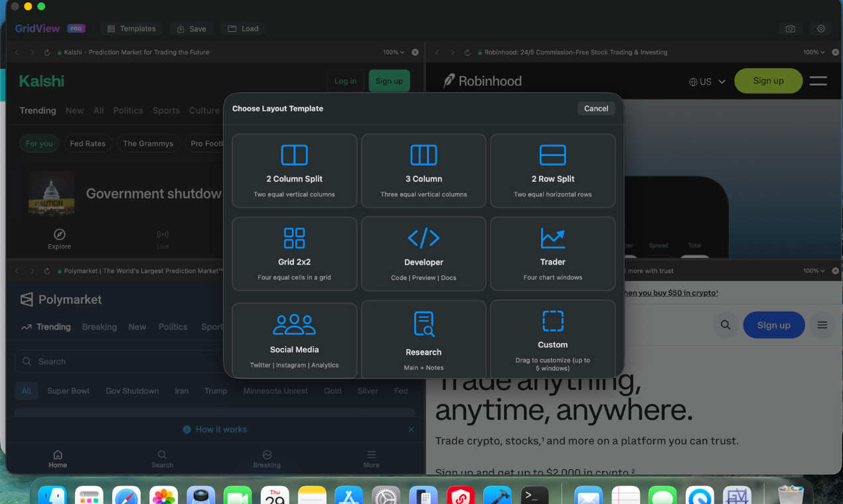Toggle the "For you" filter on Kalshi
The height and width of the screenshot is (504, 843).
[39, 143]
